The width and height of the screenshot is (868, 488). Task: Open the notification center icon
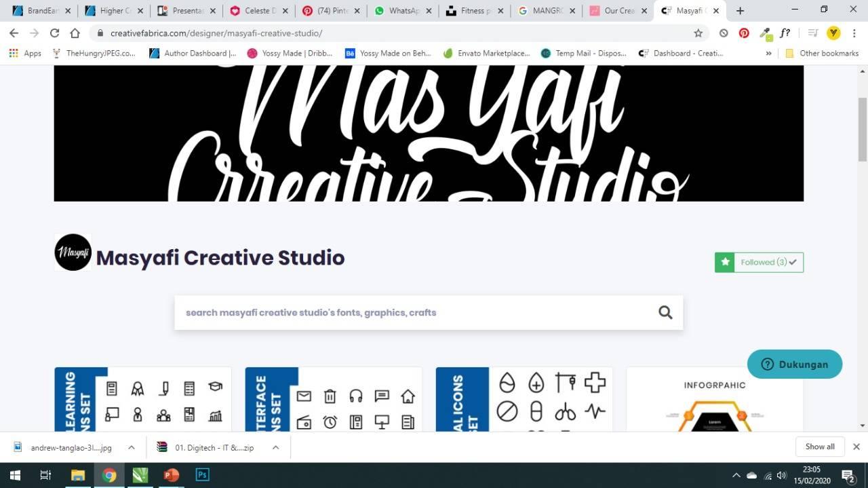pos(848,475)
